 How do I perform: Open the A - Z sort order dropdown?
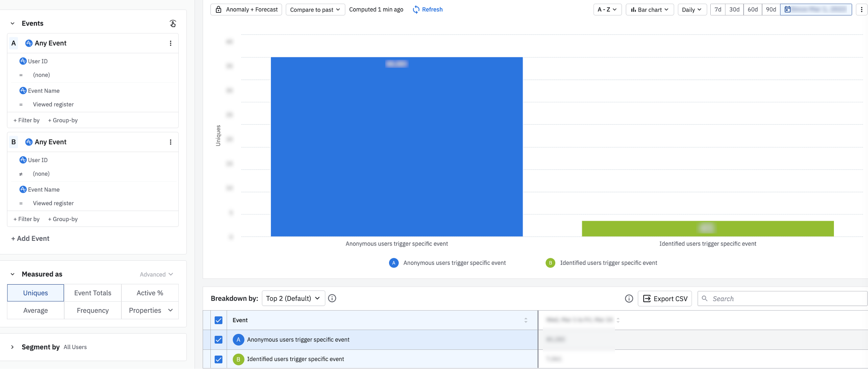[607, 9]
